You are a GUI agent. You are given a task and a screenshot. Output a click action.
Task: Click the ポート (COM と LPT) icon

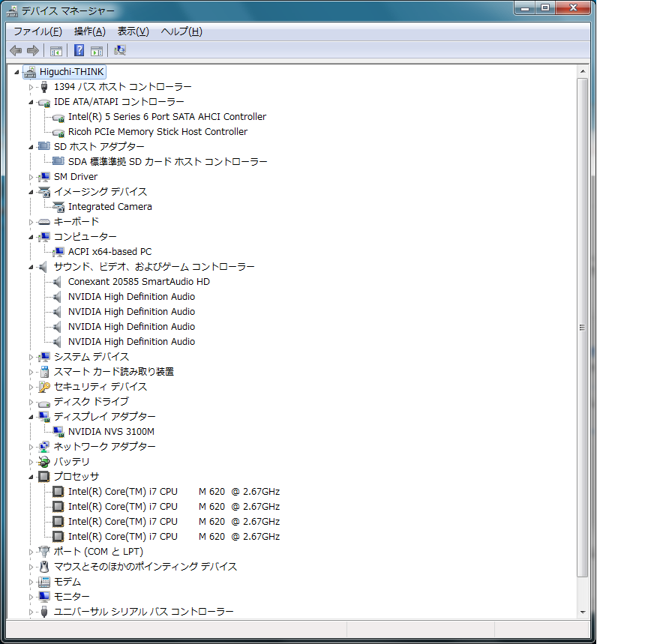tap(43, 552)
